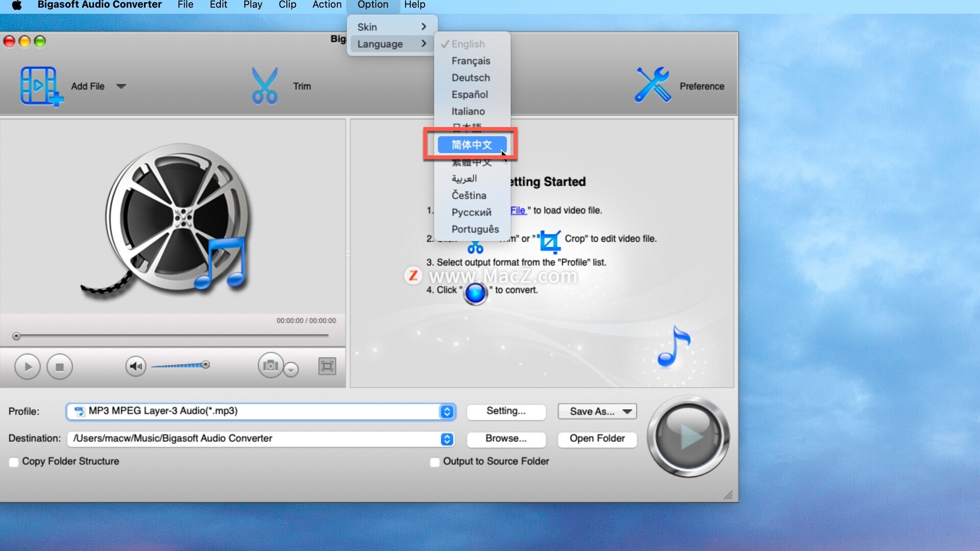This screenshot has height=551, width=980.
Task: Open the File menu
Action: coord(185,5)
